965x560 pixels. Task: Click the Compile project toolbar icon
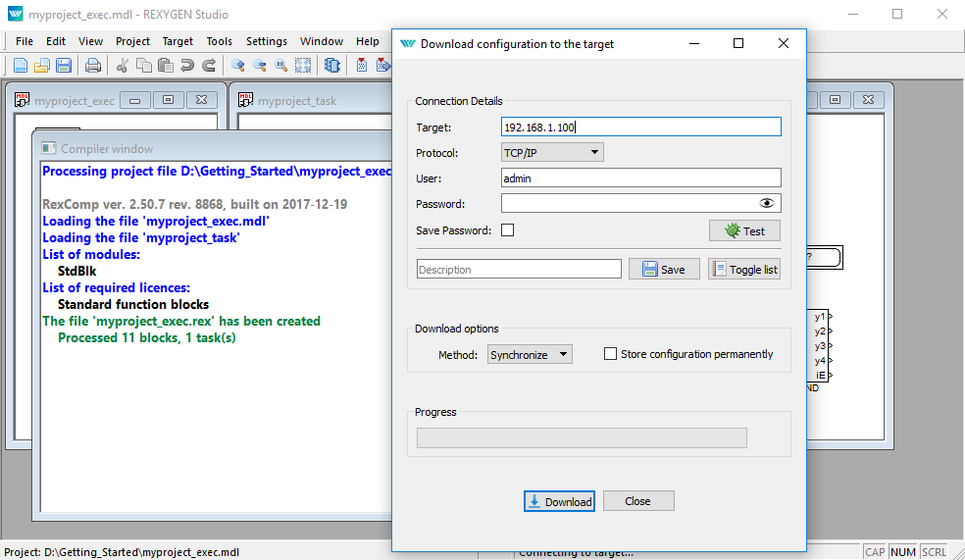pyautogui.click(x=362, y=66)
